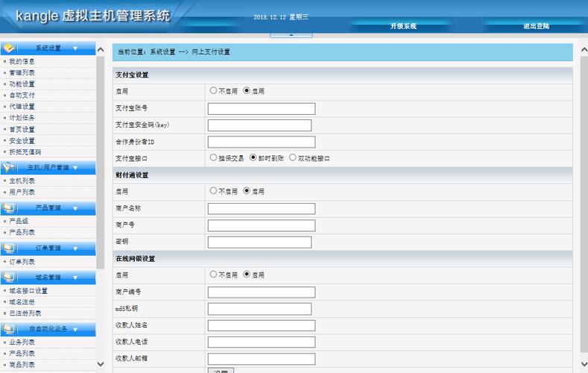
Task: Open 功能设置 in sidebar
Action: coord(22,84)
